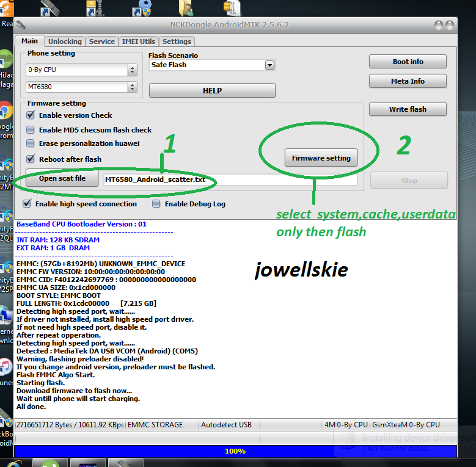Toggle Reboot after flash checkbox
The height and width of the screenshot is (467, 476).
point(31,159)
